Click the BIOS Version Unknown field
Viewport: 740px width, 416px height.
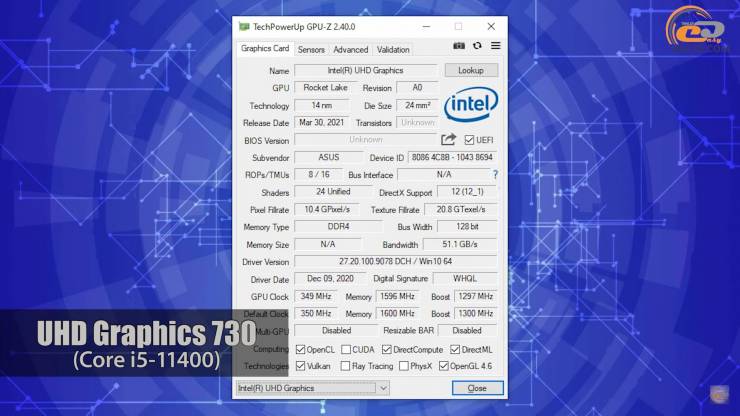tap(366, 140)
